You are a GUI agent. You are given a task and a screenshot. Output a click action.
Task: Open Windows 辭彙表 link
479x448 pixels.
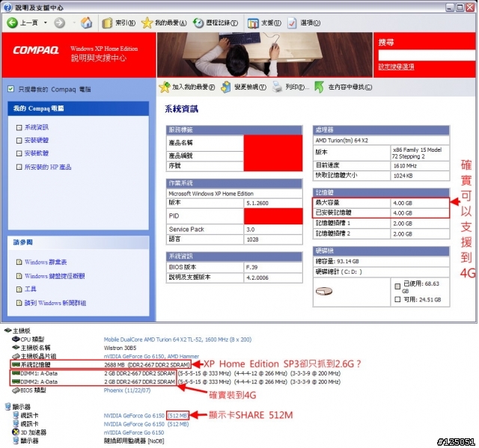(46, 263)
